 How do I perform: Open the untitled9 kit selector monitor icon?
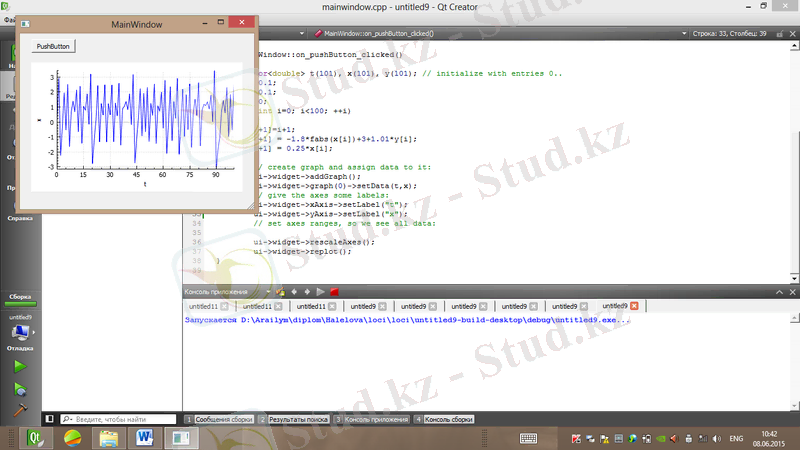tap(19, 332)
